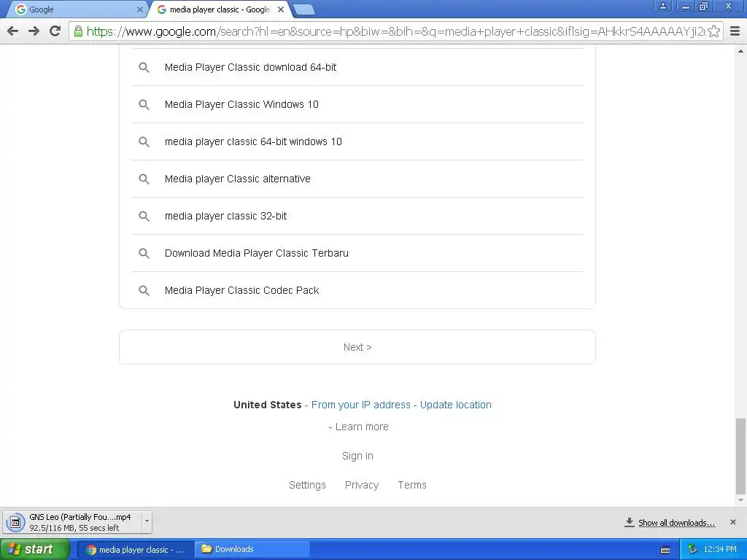Image resolution: width=747 pixels, height=560 pixels.
Task: Open Google Settings footer link
Action: tap(307, 485)
